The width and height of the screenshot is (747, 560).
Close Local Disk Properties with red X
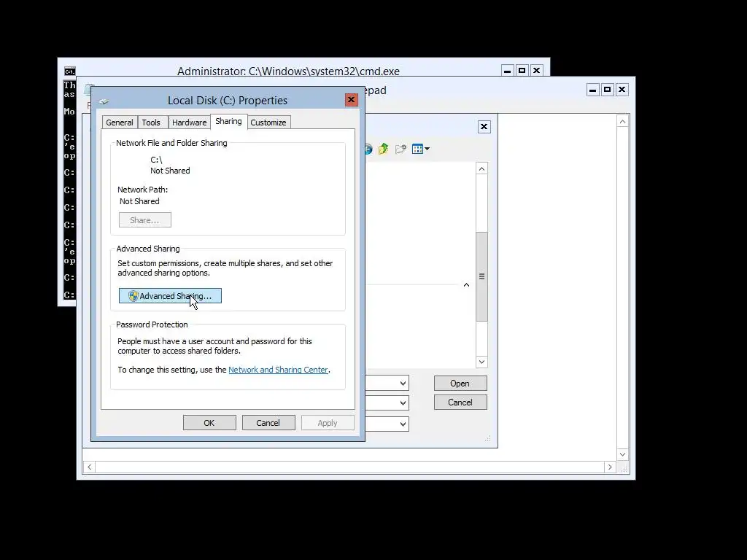click(351, 99)
